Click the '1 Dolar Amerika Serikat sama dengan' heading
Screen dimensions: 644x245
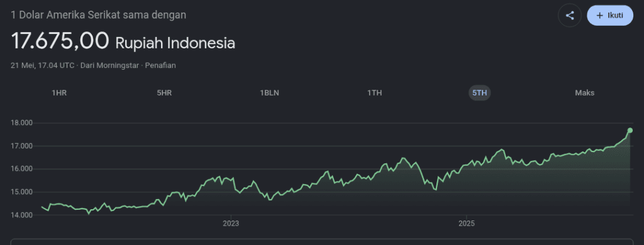tap(99, 15)
